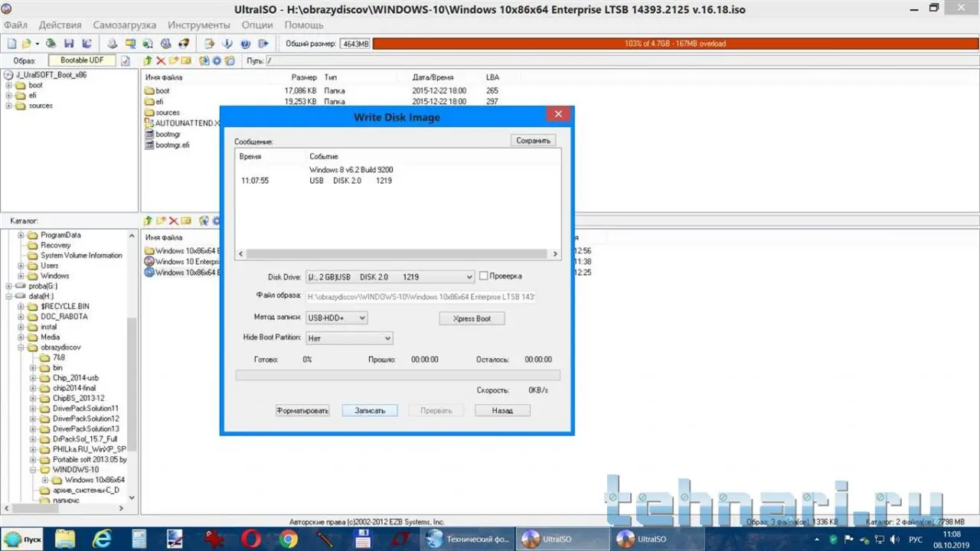Click the image properties icon beside Bootable UDF
This screenshot has height=551, width=980.
[x=126, y=60]
